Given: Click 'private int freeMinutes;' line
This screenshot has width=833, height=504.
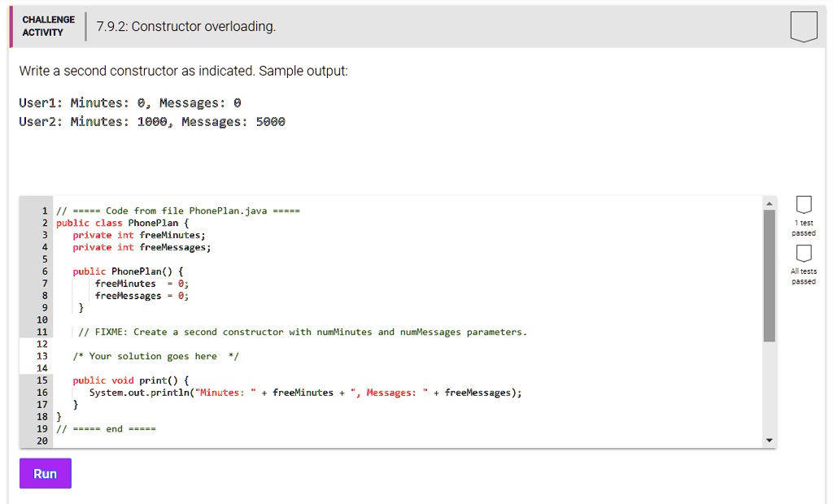Looking at the screenshot, I should 138,235.
